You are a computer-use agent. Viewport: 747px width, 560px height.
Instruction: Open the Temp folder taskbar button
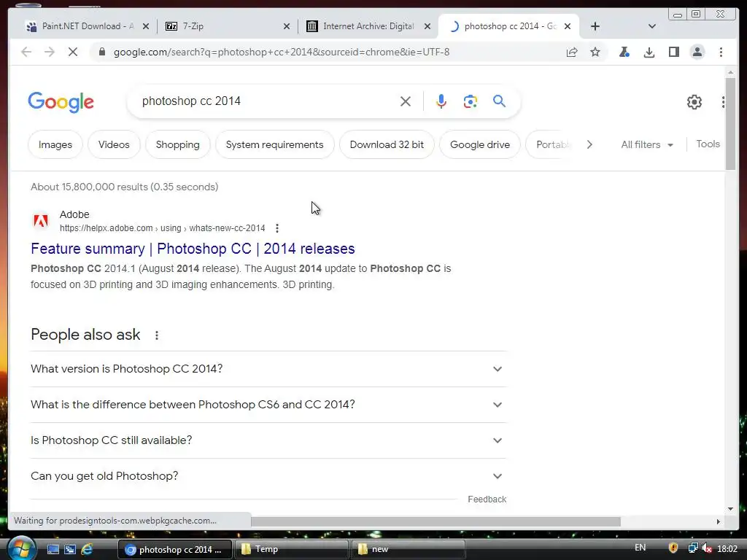291,549
